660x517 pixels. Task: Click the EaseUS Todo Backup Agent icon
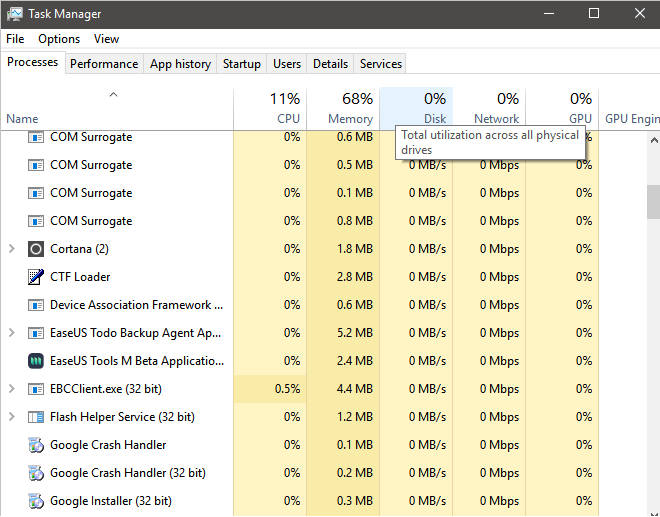click(x=36, y=333)
